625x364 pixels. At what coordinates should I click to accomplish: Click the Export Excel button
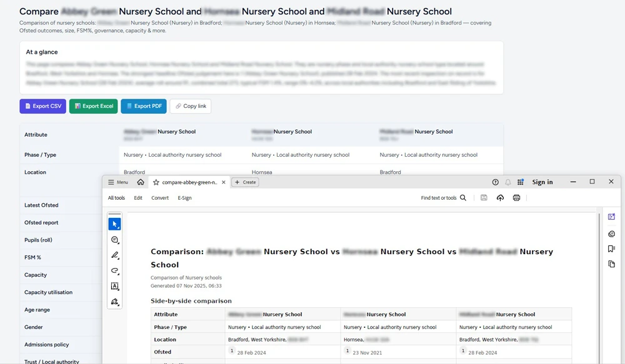(93, 106)
